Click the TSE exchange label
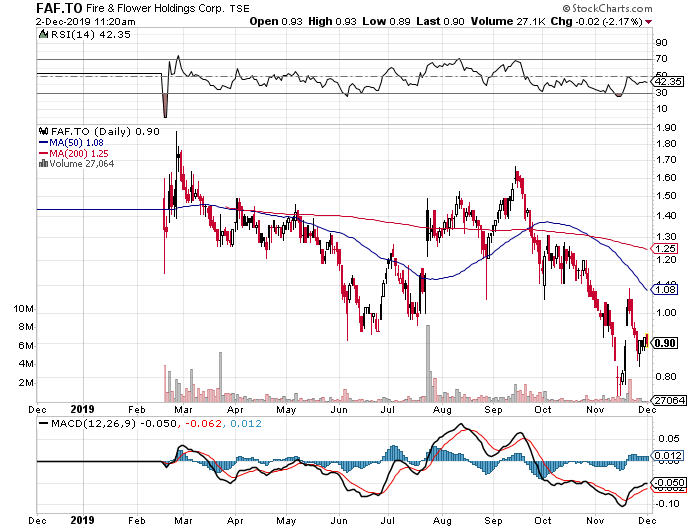 240,9
